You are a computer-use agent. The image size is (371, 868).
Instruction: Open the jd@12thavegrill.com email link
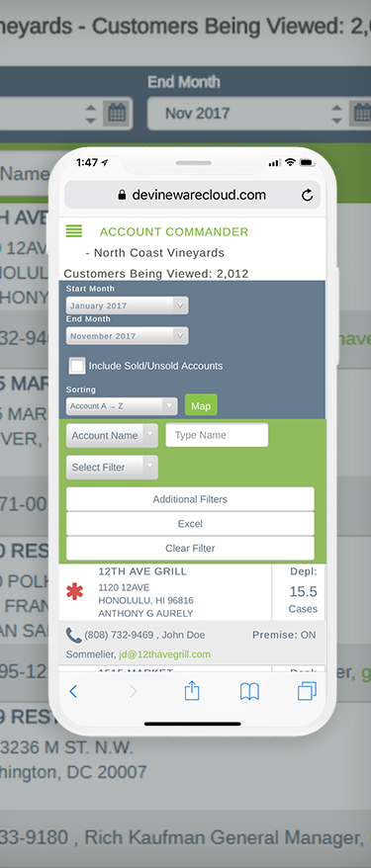click(x=164, y=654)
